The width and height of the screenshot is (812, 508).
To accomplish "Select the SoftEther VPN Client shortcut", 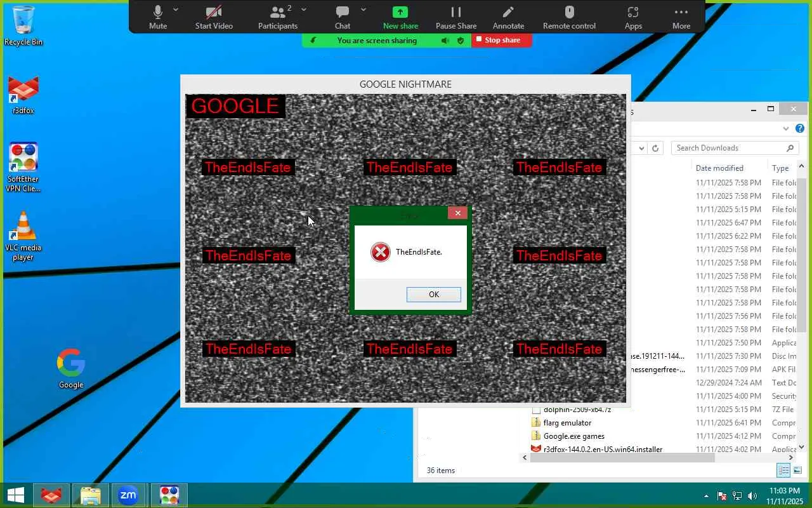I will click(23, 168).
